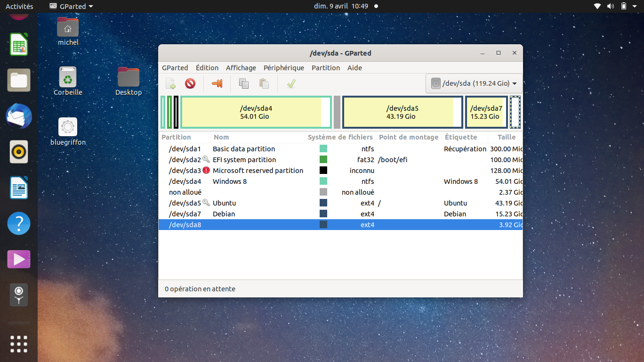Click the red delete partition icon
Image resolution: width=644 pixels, height=362 pixels.
point(190,84)
